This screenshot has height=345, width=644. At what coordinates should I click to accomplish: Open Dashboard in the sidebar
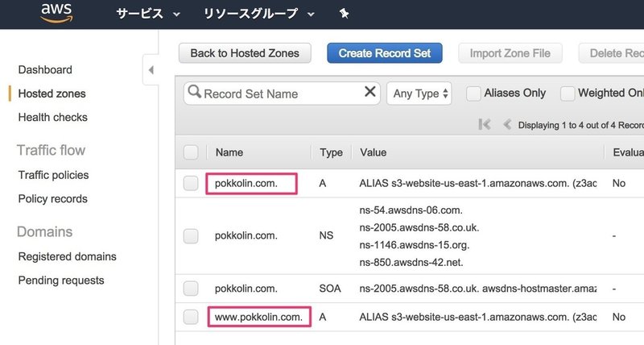tap(45, 69)
